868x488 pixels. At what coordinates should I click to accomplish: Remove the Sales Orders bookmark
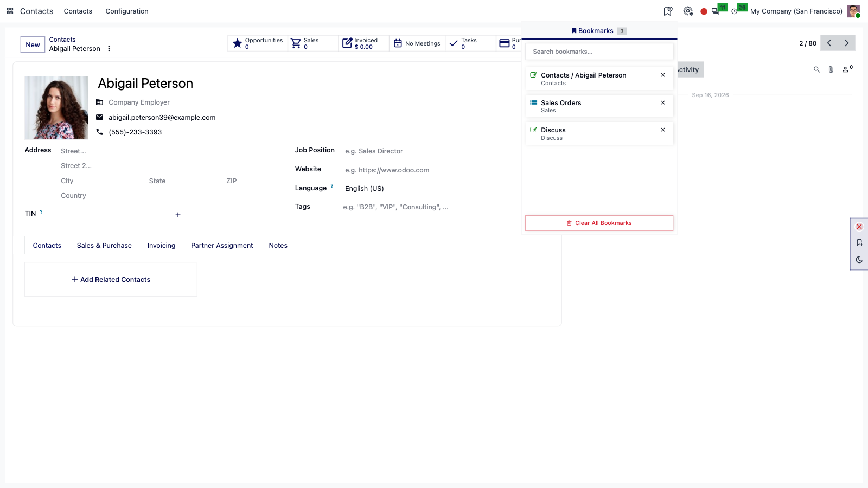pyautogui.click(x=663, y=102)
